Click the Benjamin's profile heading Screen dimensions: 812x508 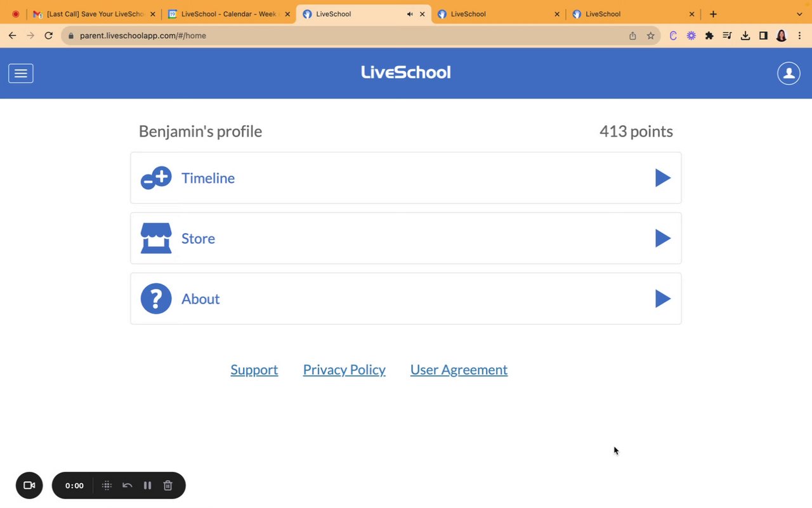click(200, 131)
